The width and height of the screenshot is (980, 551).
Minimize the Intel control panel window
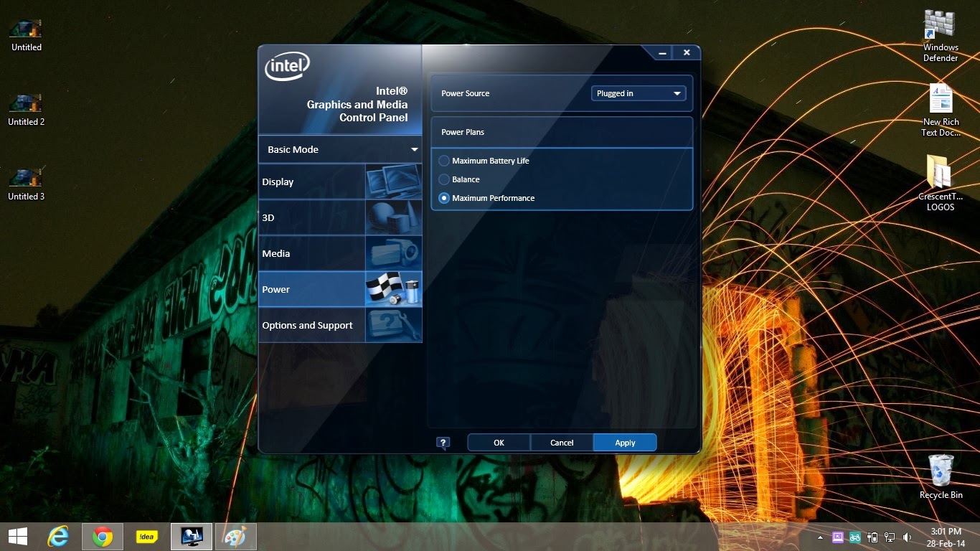pyautogui.click(x=662, y=53)
